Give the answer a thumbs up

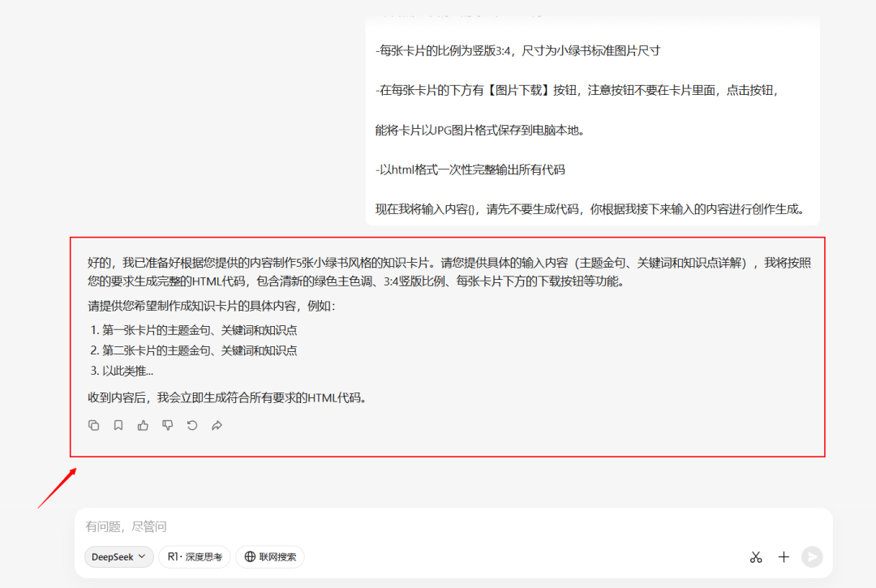tap(143, 425)
